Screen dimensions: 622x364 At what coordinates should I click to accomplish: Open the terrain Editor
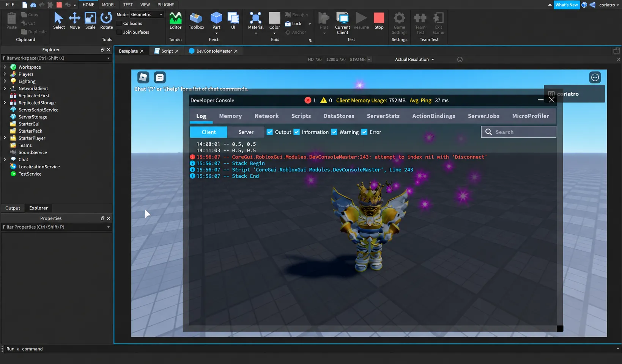coord(175,21)
